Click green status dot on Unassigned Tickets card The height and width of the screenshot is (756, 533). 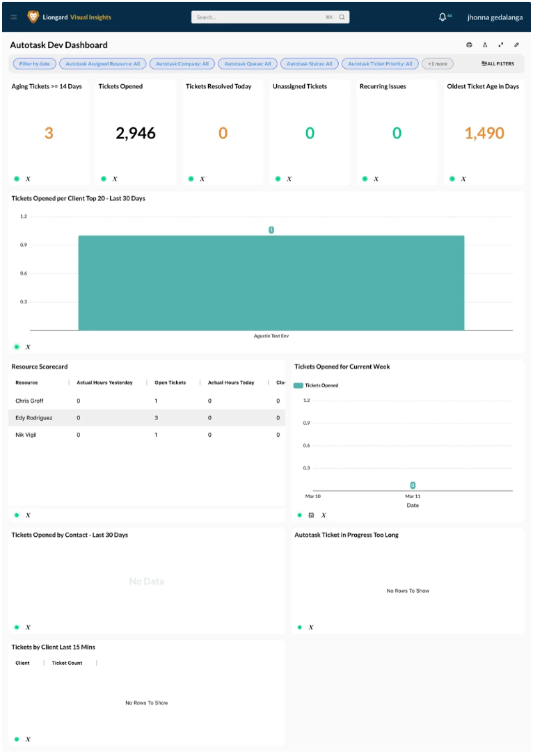pyautogui.click(x=278, y=179)
